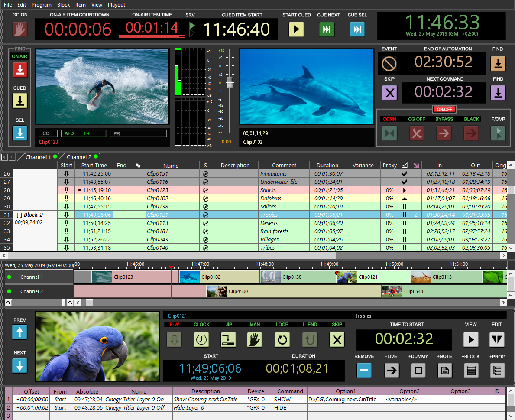This screenshot has width=515, height=420.
Task: Toggle the LOOP button
Action: pos(282,340)
